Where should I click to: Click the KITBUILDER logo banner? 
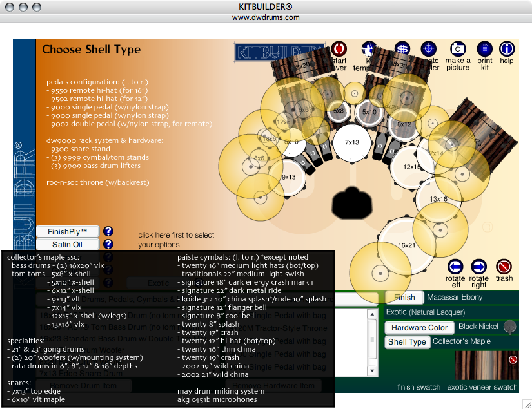pyautogui.click(x=279, y=53)
